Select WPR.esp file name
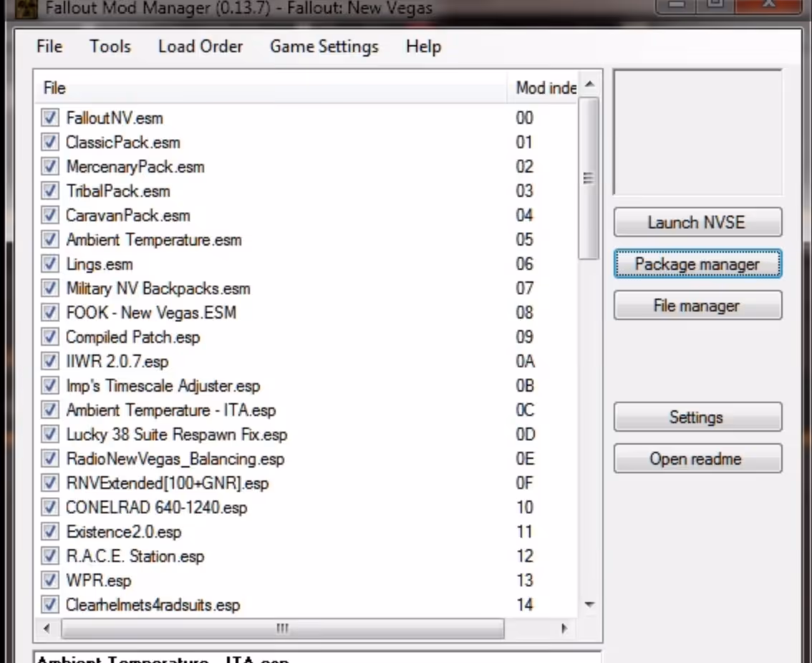Image resolution: width=812 pixels, height=663 pixels. coord(98,581)
